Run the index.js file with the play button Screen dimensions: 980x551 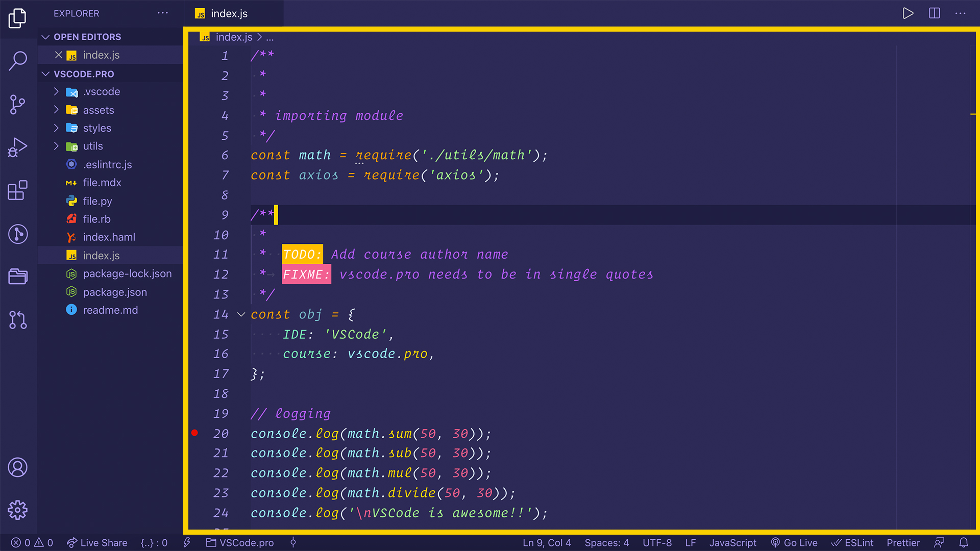tap(908, 13)
